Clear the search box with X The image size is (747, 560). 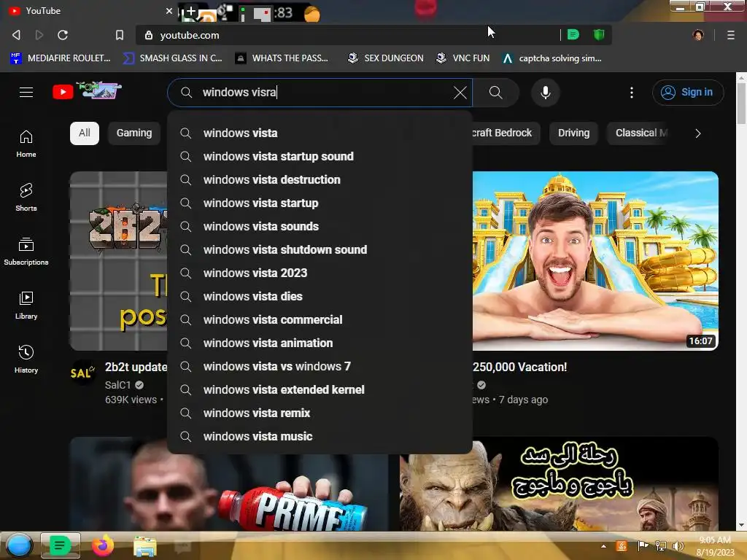(x=460, y=93)
